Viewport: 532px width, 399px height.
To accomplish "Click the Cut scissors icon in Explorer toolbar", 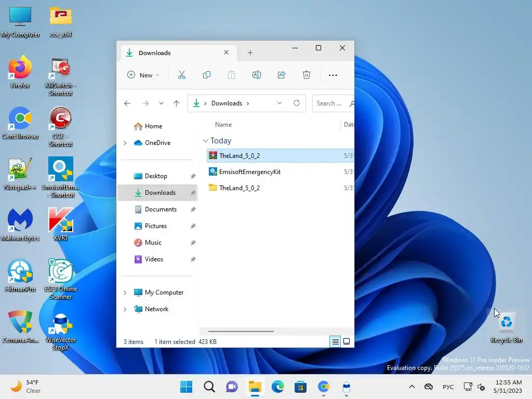I will click(x=182, y=75).
